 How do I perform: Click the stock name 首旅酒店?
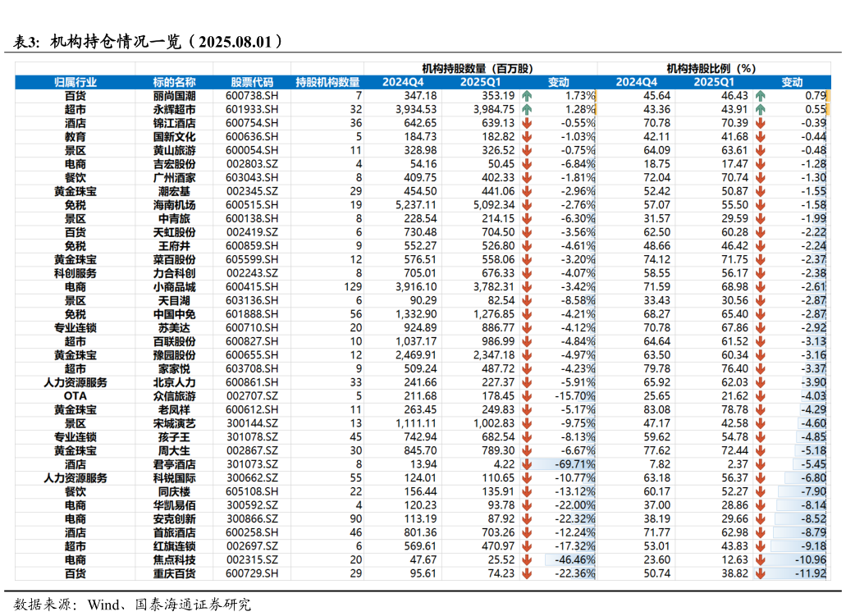tap(174, 532)
